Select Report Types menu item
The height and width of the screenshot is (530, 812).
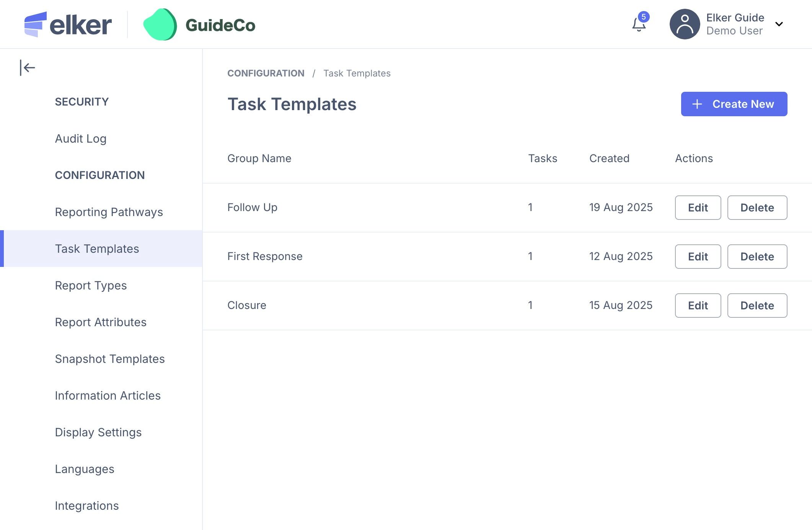[91, 285]
